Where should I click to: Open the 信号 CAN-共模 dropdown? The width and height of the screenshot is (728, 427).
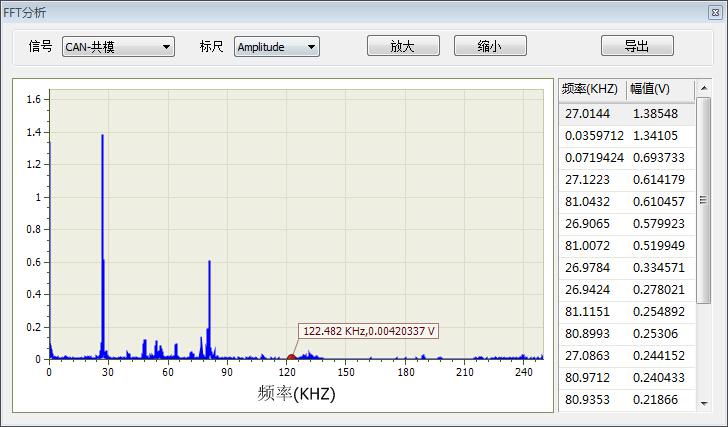click(x=117, y=47)
